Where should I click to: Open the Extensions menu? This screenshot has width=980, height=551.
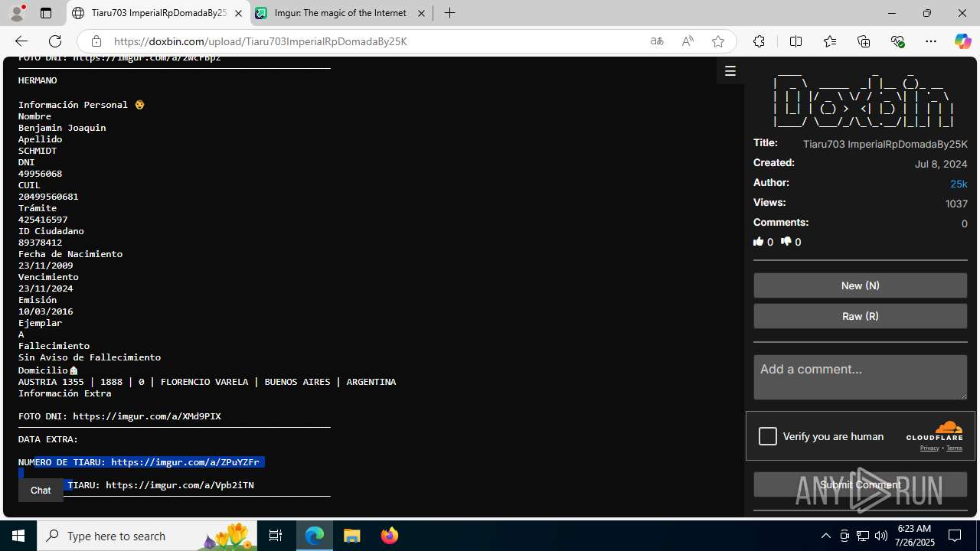759,41
